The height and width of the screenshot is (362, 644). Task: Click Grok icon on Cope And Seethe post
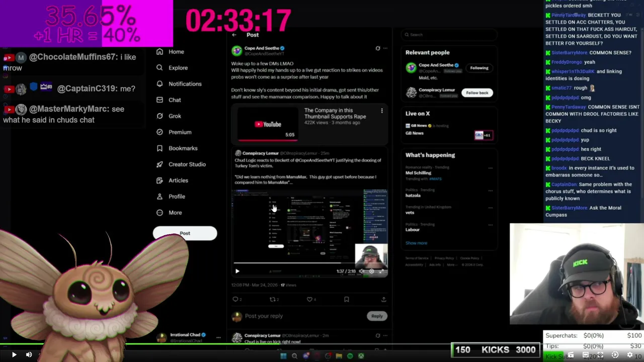click(378, 48)
